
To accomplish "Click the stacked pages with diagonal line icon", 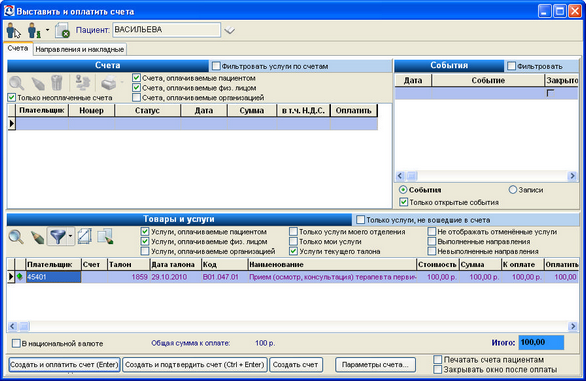I will click(85, 237).
